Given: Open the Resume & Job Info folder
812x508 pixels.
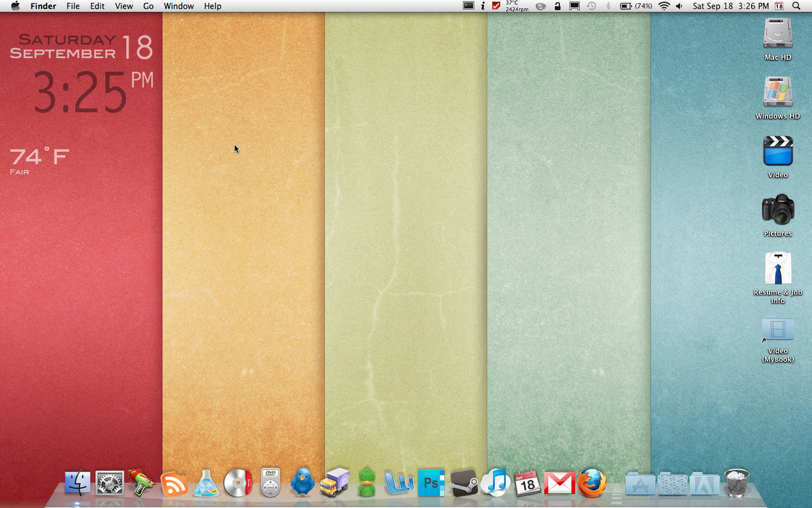Looking at the screenshot, I should [778, 278].
